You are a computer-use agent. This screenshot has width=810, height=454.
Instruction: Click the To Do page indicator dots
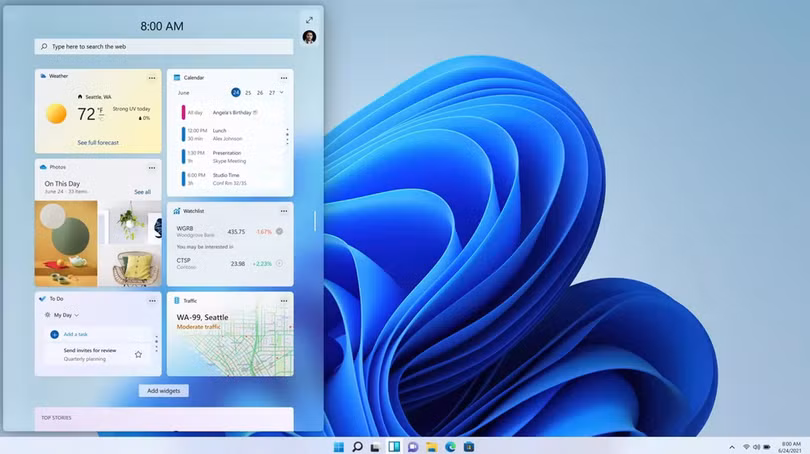pos(157,344)
